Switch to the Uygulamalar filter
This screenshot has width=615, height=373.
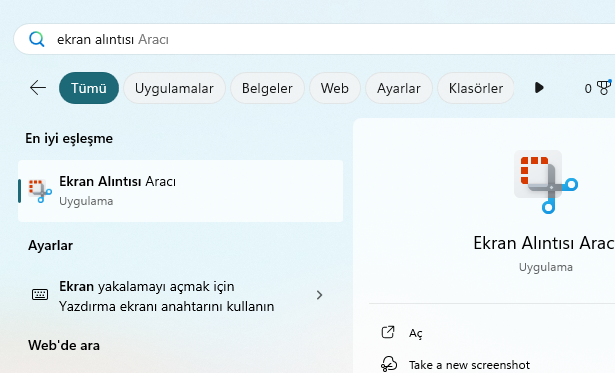tap(174, 88)
